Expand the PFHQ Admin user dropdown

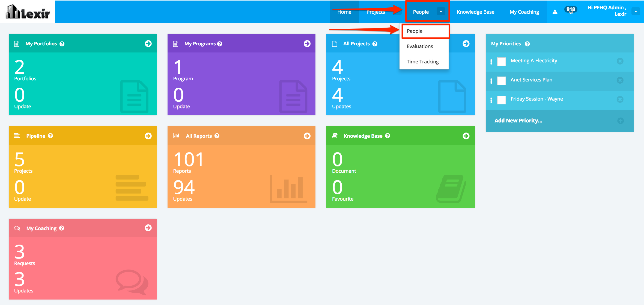636,11
